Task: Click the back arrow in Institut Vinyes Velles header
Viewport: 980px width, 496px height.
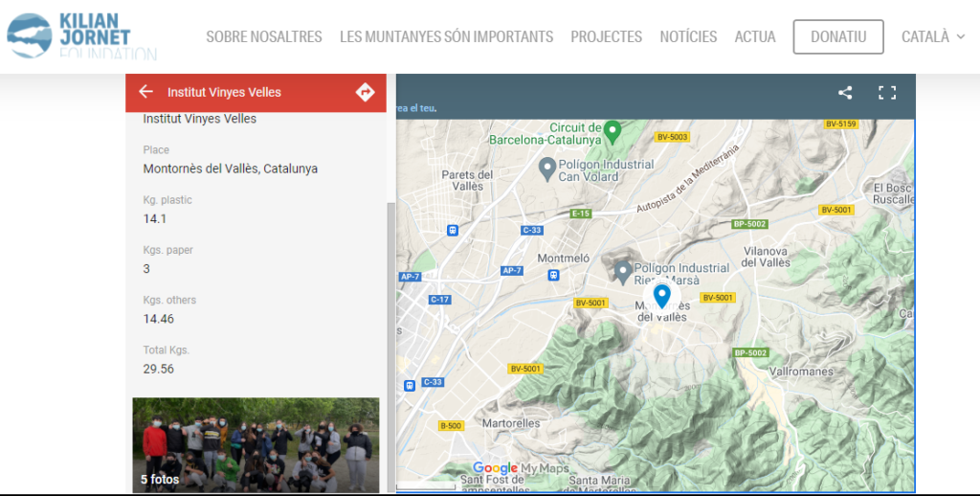Action: click(x=145, y=92)
